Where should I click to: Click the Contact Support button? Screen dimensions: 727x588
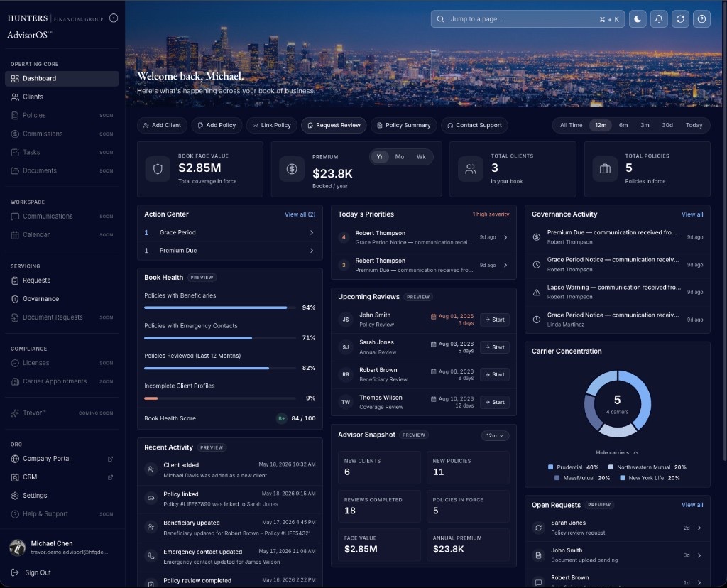(x=474, y=125)
